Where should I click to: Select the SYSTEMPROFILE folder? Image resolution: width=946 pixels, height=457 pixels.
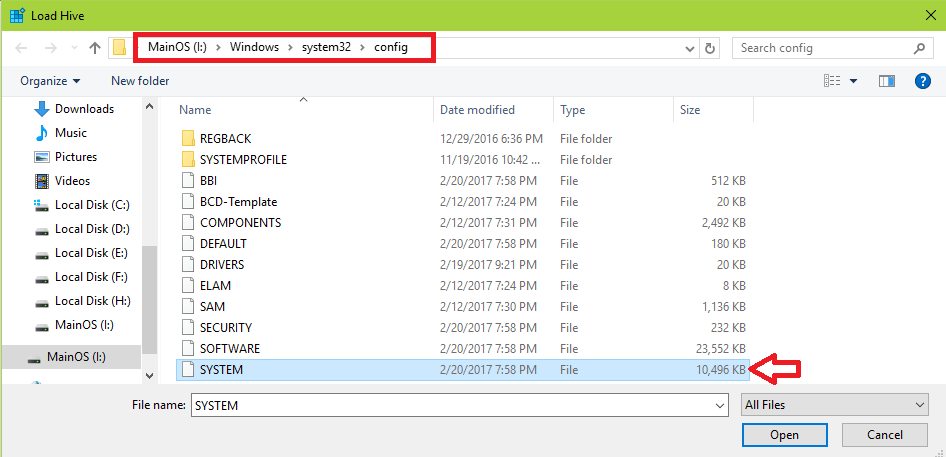(x=463, y=160)
